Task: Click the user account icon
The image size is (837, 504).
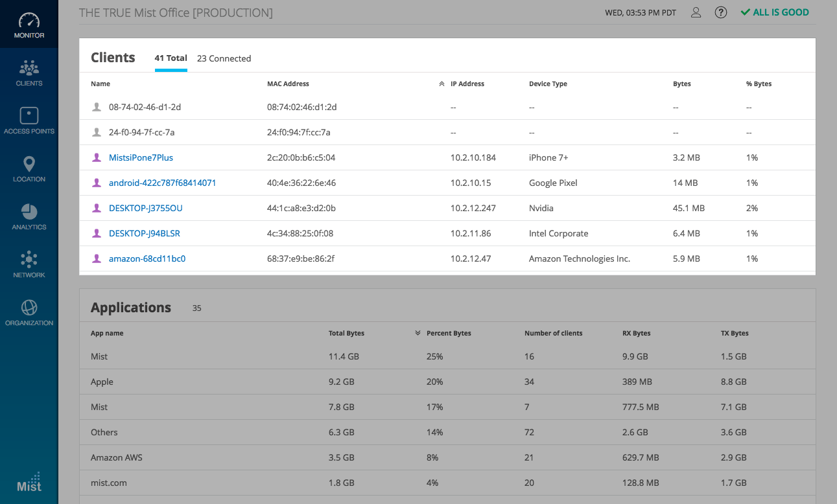Action: coord(696,12)
